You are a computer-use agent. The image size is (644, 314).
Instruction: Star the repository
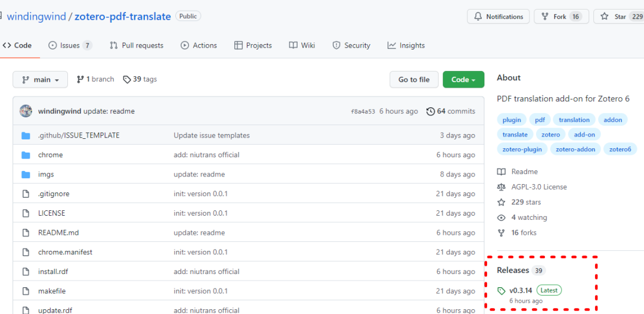point(618,17)
